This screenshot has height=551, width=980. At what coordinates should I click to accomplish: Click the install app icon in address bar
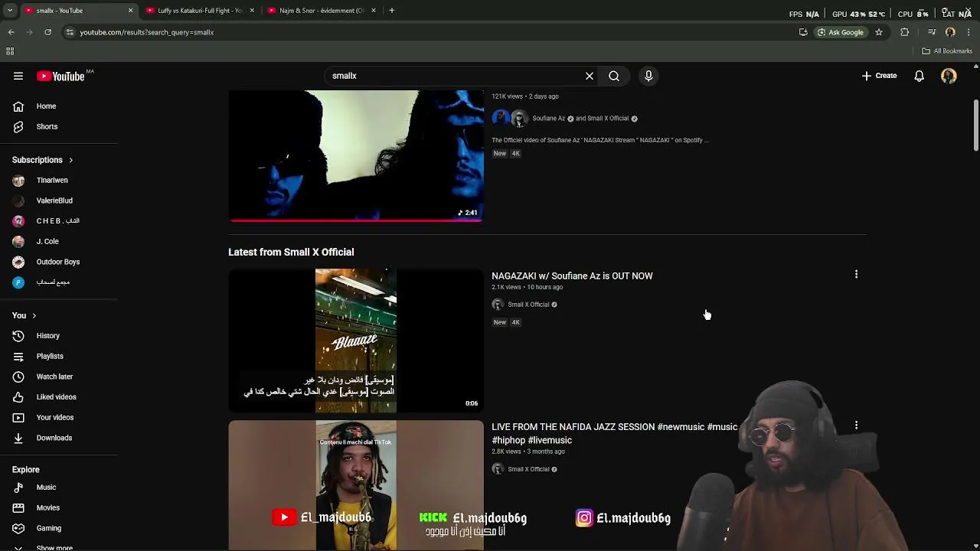coord(803,32)
